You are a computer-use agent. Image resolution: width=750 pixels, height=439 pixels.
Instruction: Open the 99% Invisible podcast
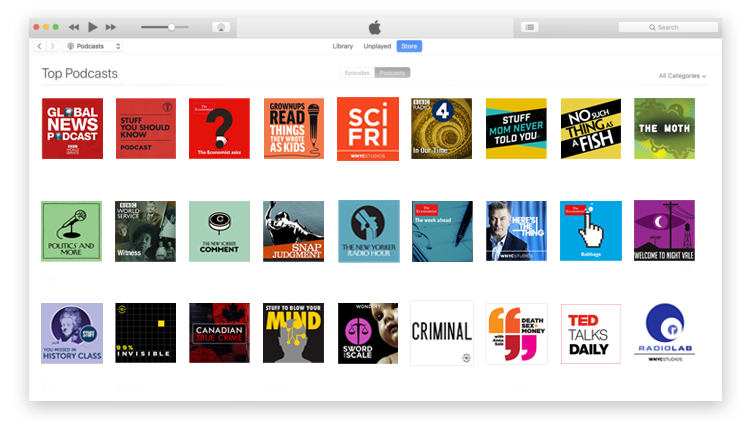pyautogui.click(x=145, y=333)
